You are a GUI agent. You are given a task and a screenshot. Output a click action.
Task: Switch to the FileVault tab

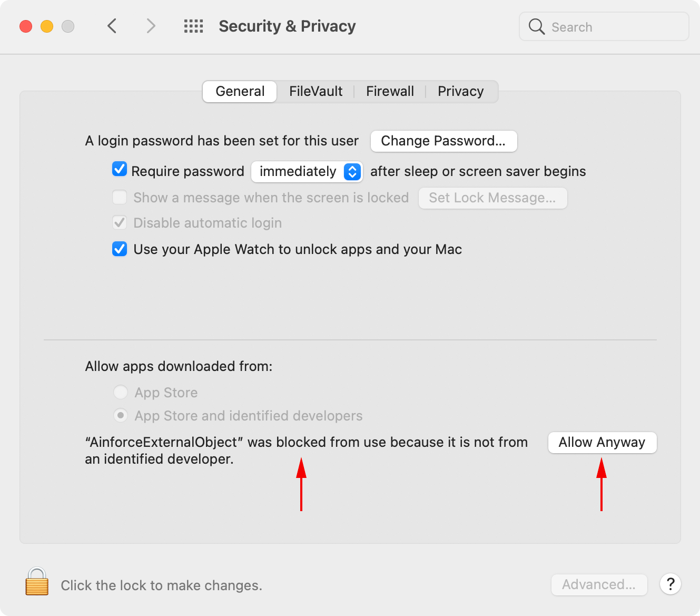[316, 92]
